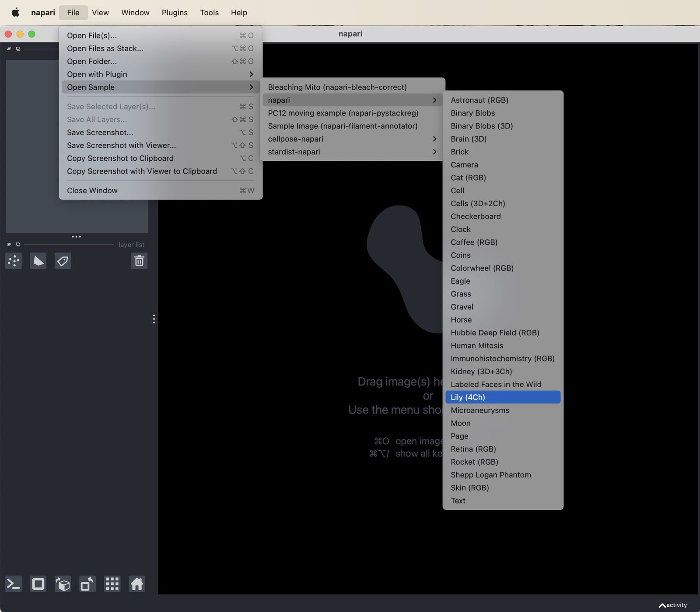Load the Labeled Faces in the Wild sample
Screen dimensions: 700x612
click(x=503, y=384)
